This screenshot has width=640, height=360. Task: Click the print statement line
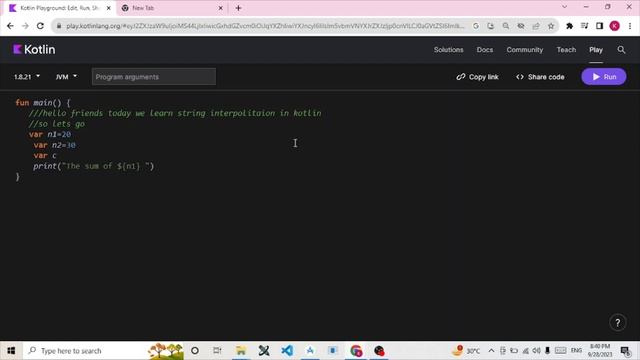(x=93, y=166)
